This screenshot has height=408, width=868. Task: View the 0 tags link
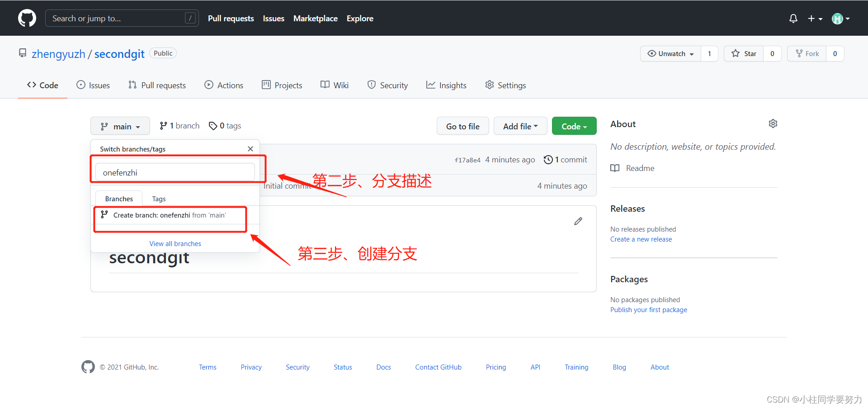225,126
